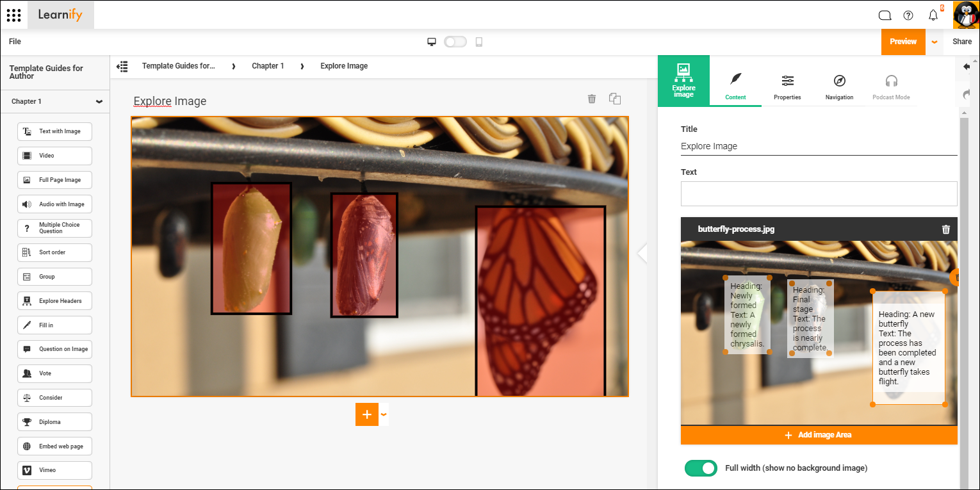
Task: Delete the Explore Image page using trash icon
Action: [x=591, y=99]
